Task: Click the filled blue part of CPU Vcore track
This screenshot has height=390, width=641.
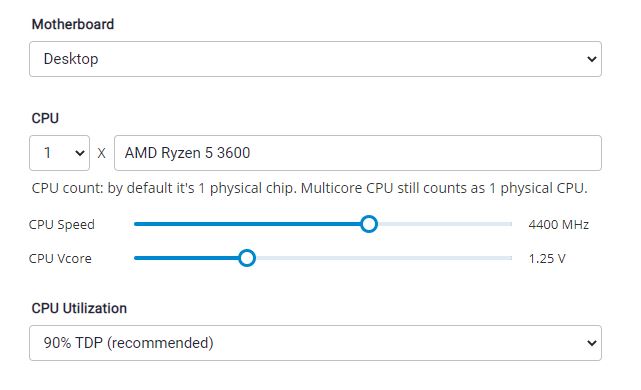Action: pos(186,258)
